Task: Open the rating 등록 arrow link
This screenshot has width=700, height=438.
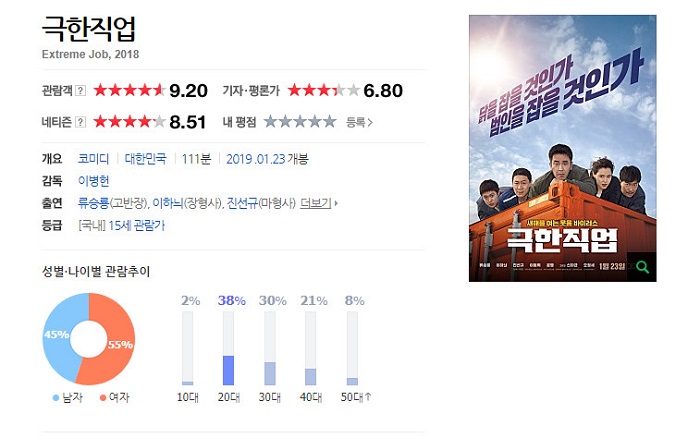Action: tap(359, 122)
